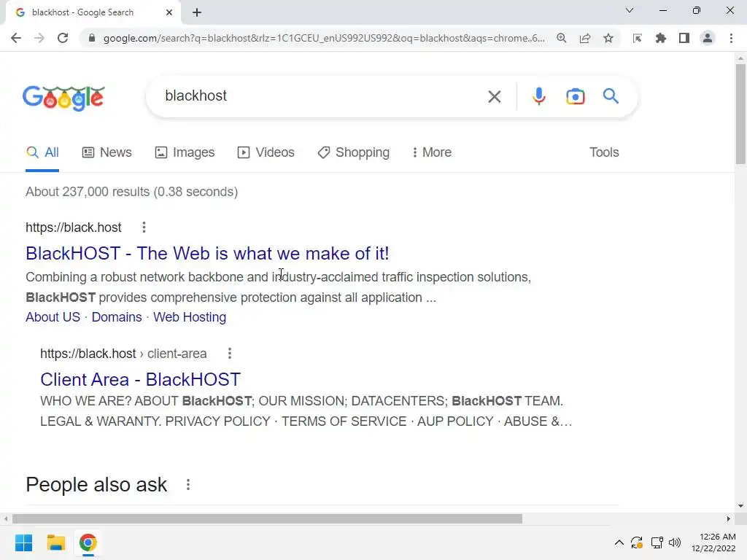Open the share this page icon
The width and height of the screenshot is (747, 560).
tap(585, 38)
